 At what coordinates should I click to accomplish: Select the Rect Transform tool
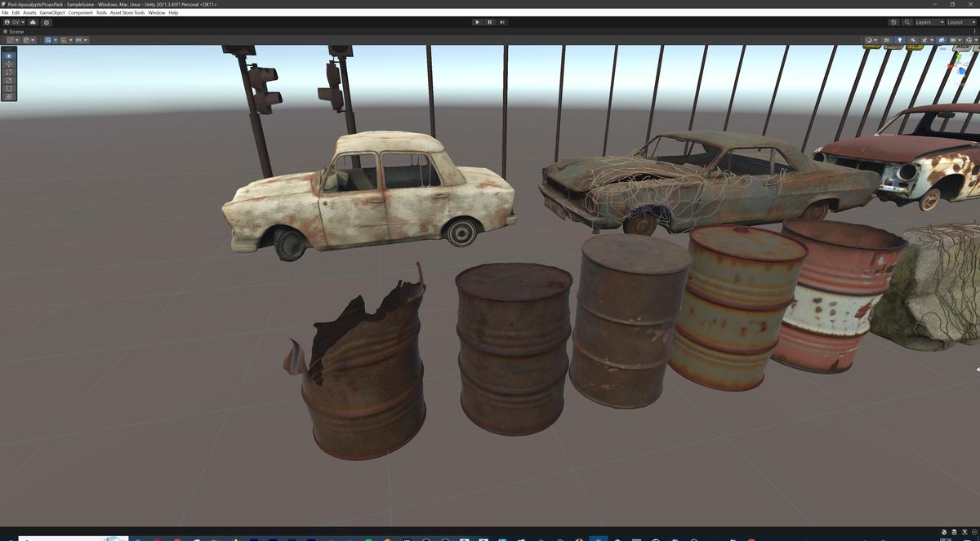coord(8,88)
